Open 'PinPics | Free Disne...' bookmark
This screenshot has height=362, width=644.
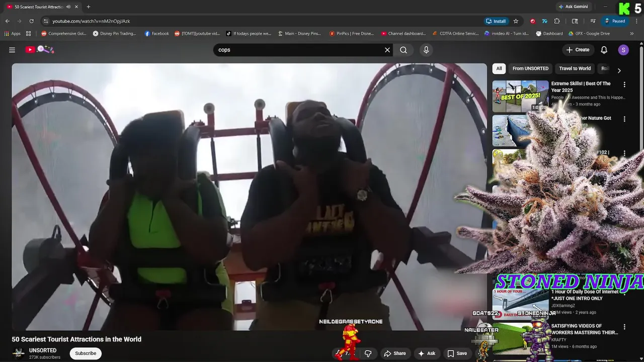352,34
